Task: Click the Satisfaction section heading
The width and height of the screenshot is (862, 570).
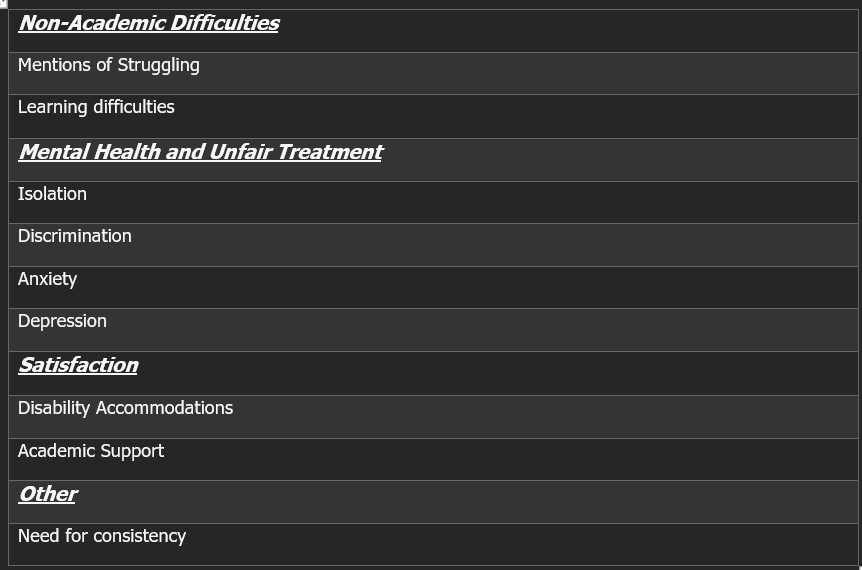Action: [78, 365]
